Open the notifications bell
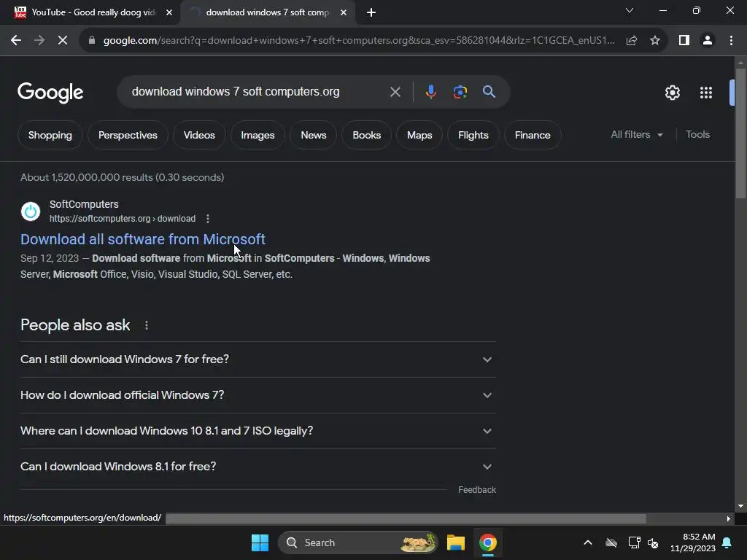Screen dimensions: 747x560 [727, 542]
